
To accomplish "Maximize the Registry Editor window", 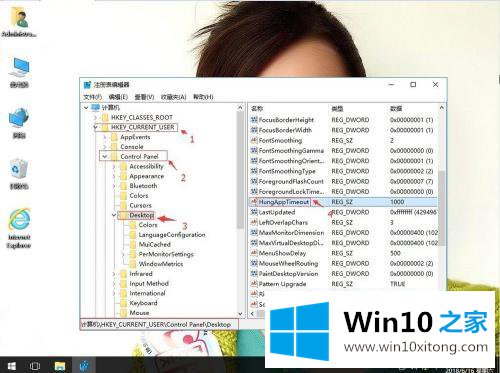I will click(x=413, y=85).
